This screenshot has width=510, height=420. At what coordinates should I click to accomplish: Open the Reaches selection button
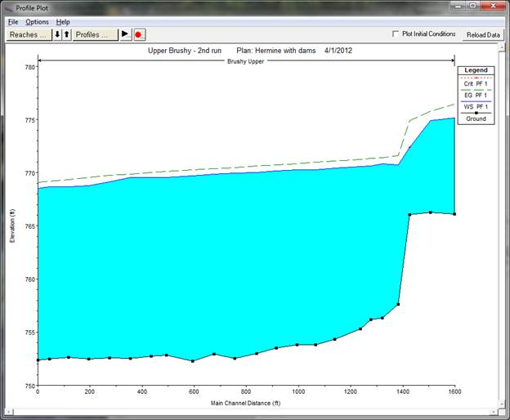pyautogui.click(x=29, y=34)
